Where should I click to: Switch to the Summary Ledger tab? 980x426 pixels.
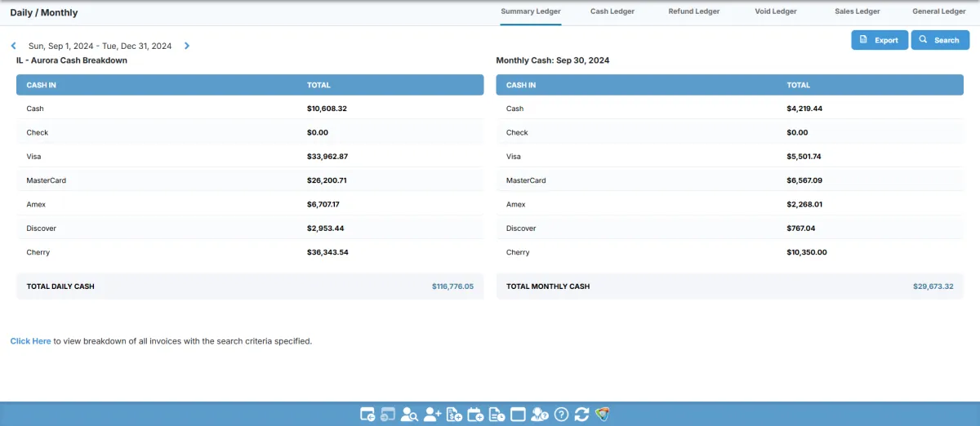(531, 11)
